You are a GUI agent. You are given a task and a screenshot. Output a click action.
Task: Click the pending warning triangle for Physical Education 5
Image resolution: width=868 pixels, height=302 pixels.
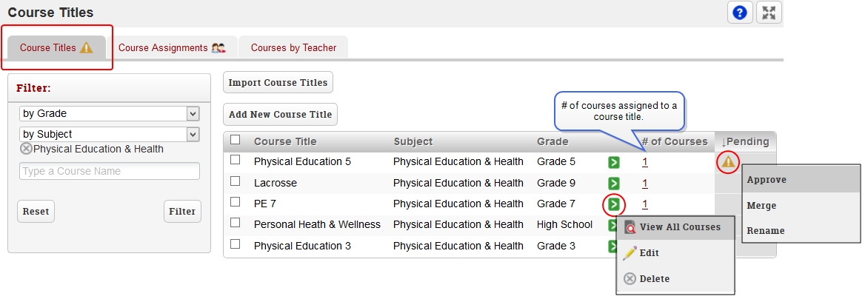(729, 162)
